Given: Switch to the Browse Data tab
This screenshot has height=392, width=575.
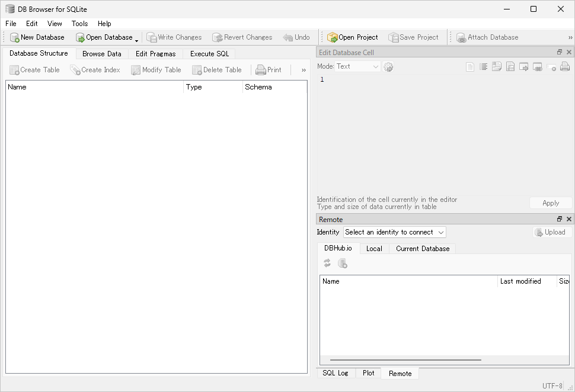Looking at the screenshot, I should pyautogui.click(x=102, y=53).
